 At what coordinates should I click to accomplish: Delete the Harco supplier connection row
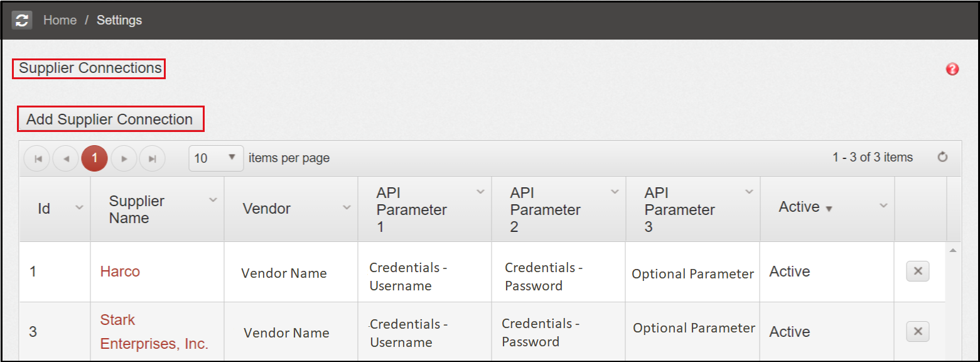point(917,271)
